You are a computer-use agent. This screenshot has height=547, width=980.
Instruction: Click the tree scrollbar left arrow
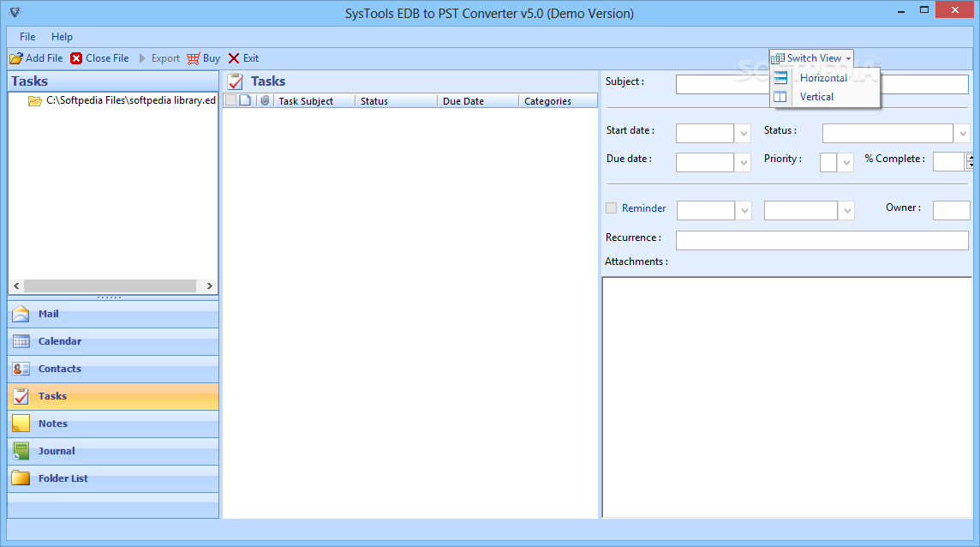coord(16,286)
